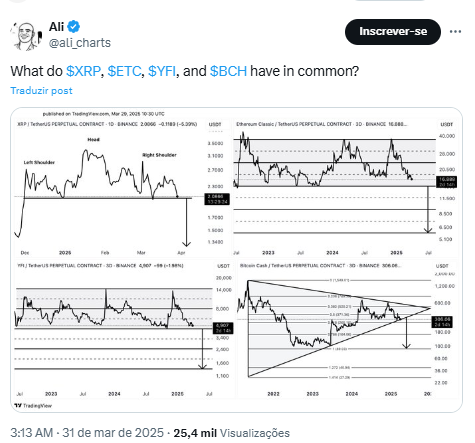Click the 25,4 mil Visualizações count
This screenshot has height=443, width=475.
(231, 433)
